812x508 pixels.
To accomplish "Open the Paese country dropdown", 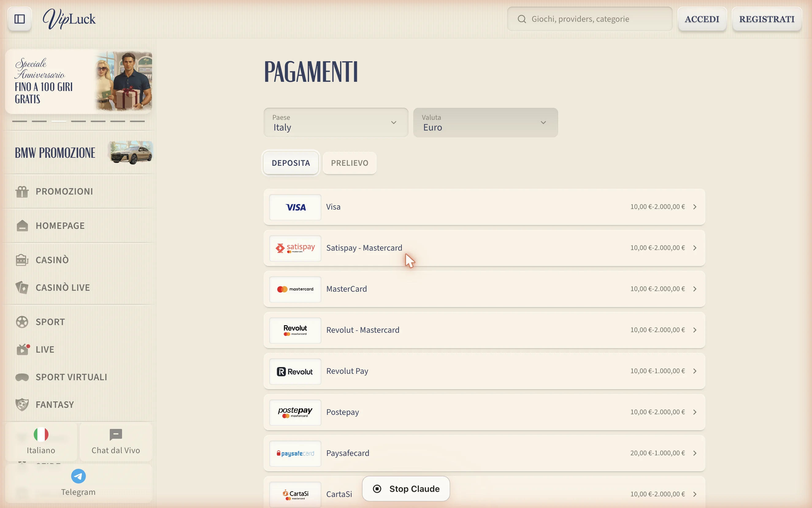I will (x=336, y=123).
